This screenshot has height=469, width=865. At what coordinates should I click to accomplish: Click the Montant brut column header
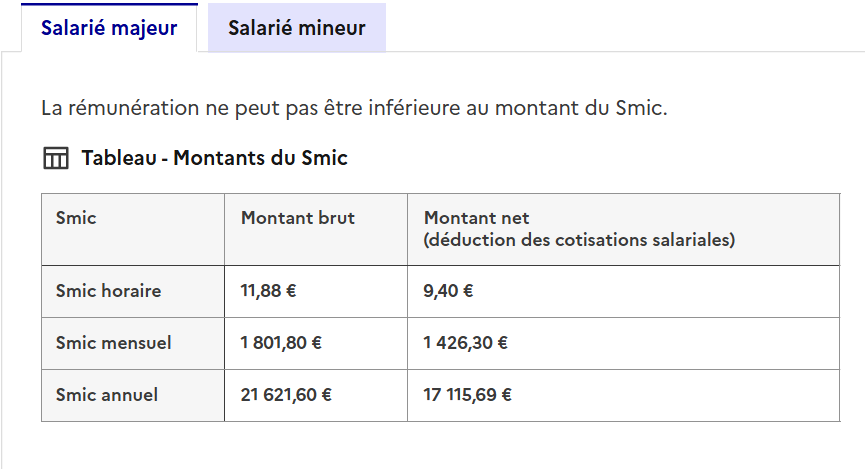coord(316,230)
